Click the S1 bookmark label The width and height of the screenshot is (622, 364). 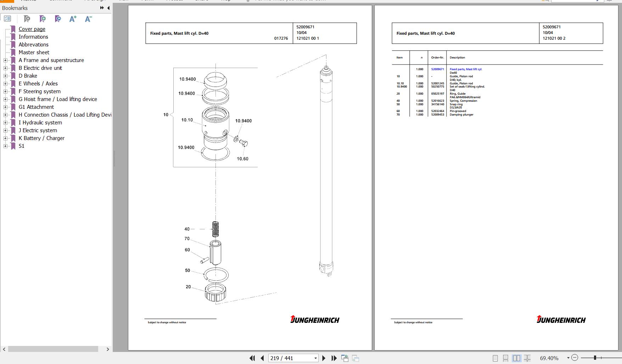22,146
